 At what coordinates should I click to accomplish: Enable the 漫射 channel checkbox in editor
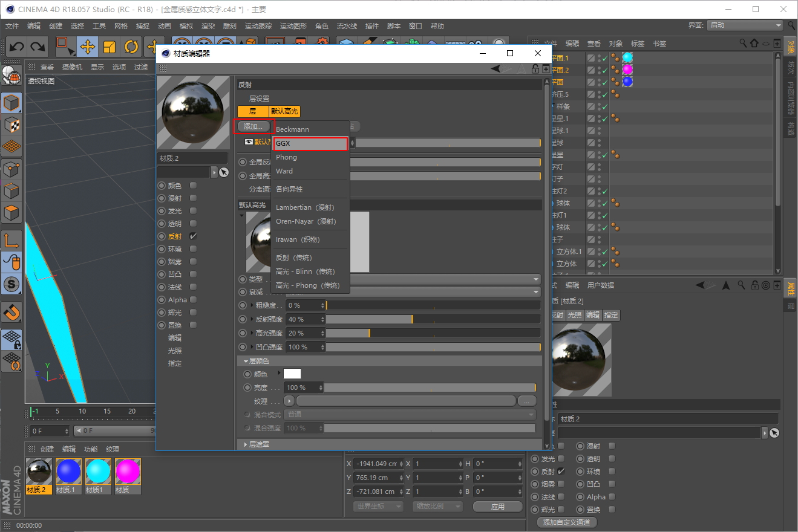coord(193,198)
